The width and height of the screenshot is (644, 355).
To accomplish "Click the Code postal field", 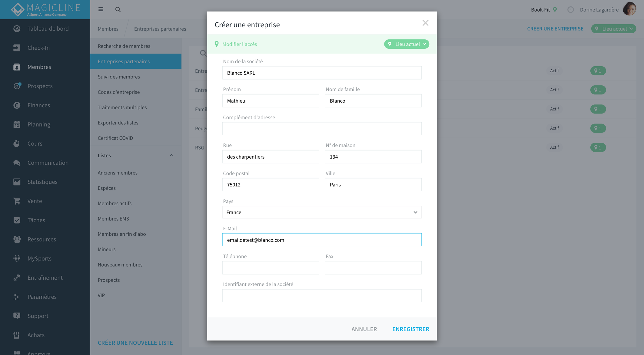I will coord(271,185).
